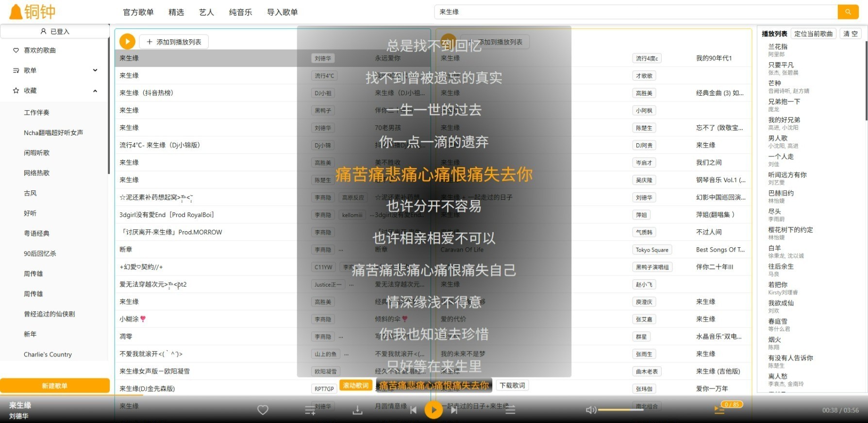Screen dimensions: 868x423
Task: Click the orange search magnifier button
Action: 848,12
